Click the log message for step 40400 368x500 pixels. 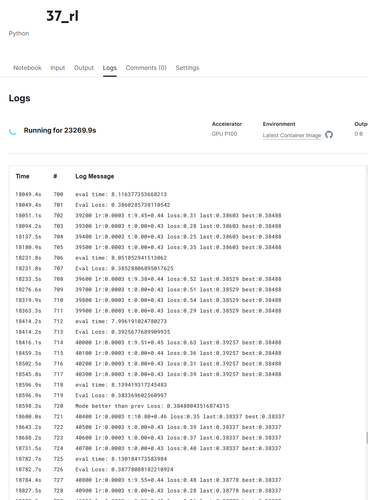pyautogui.click(x=180, y=417)
